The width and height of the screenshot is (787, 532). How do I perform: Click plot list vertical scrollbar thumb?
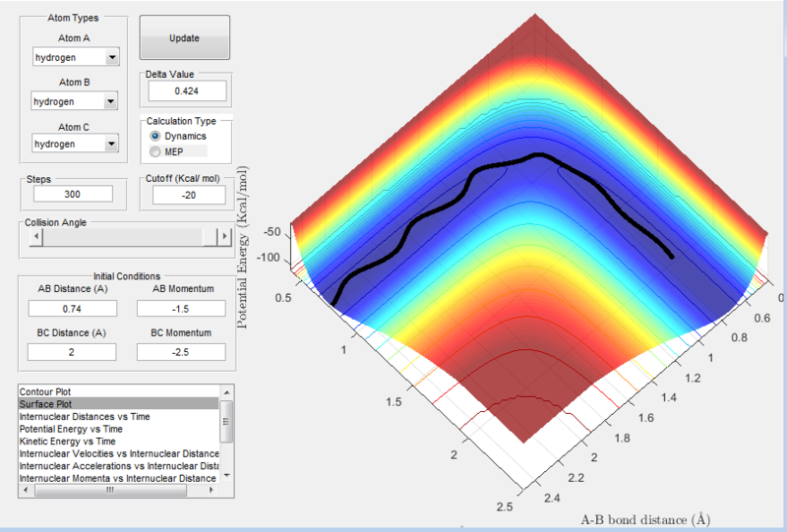click(x=227, y=422)
